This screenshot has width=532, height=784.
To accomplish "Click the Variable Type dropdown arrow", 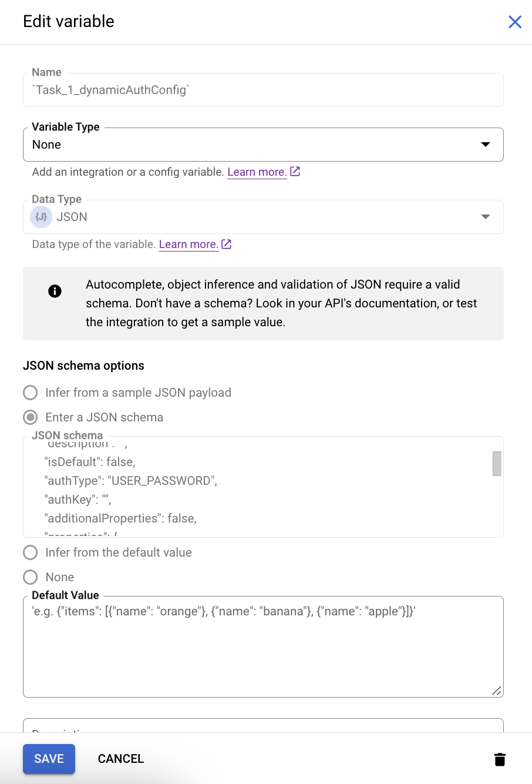I will (486, 144).
